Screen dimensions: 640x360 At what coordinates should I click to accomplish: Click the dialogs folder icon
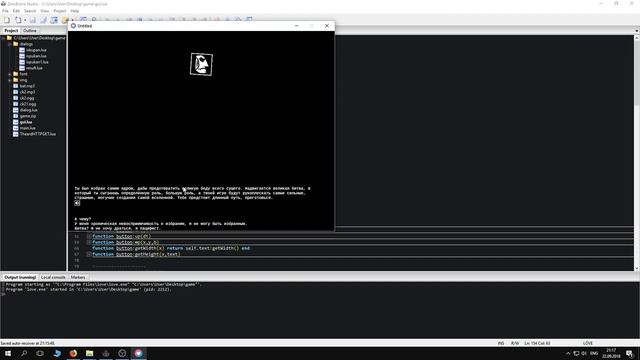[x=16, y=44]
